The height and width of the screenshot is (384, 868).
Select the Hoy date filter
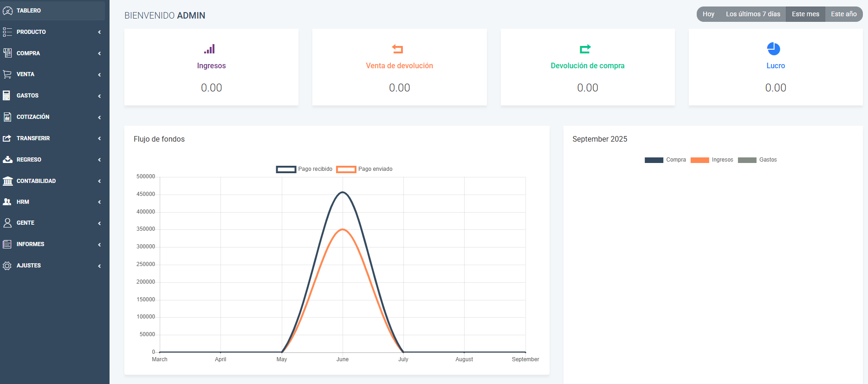(708, 14)
